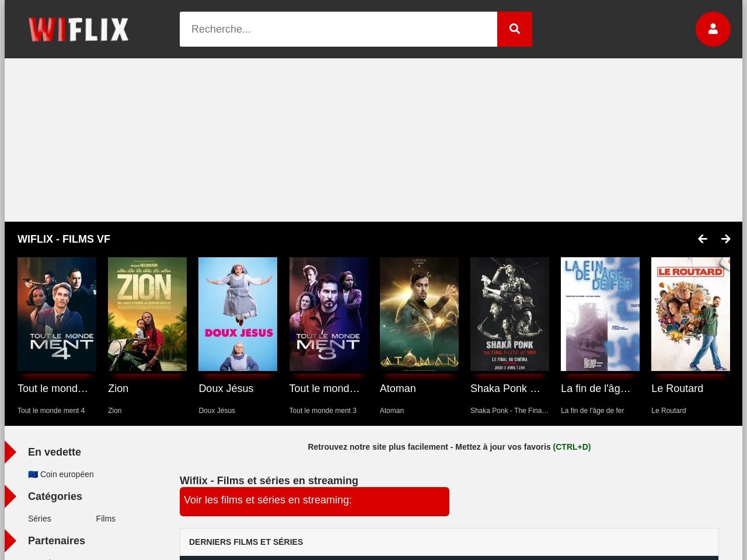Click the large Doux Jésus title
Screen dimensions: 747x560
[226, 388]
